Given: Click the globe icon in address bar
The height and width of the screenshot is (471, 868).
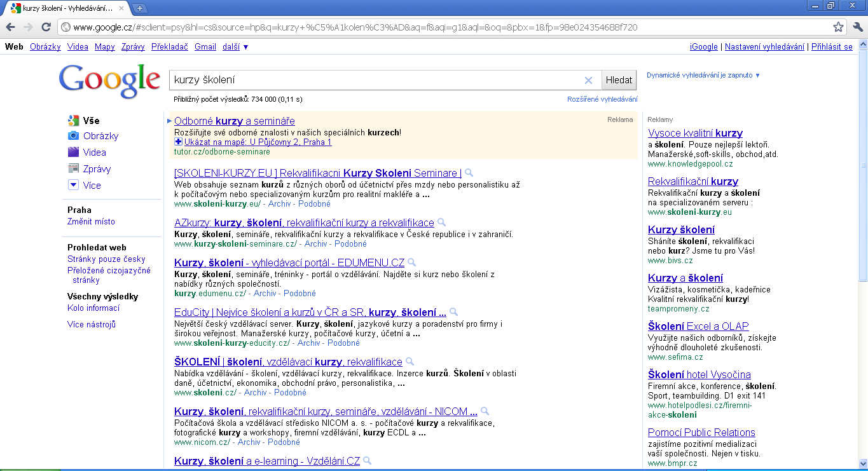Looking at the screenshot, I should tap(65, 27).
